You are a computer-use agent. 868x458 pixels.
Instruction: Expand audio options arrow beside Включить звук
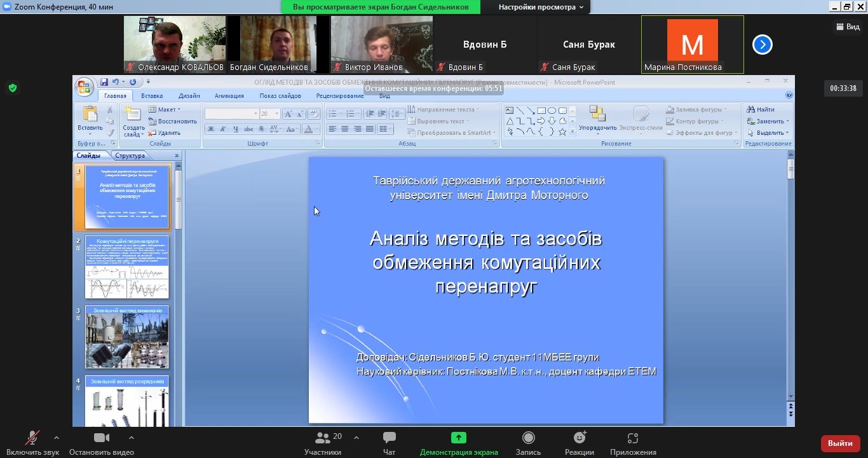point(57,438)
